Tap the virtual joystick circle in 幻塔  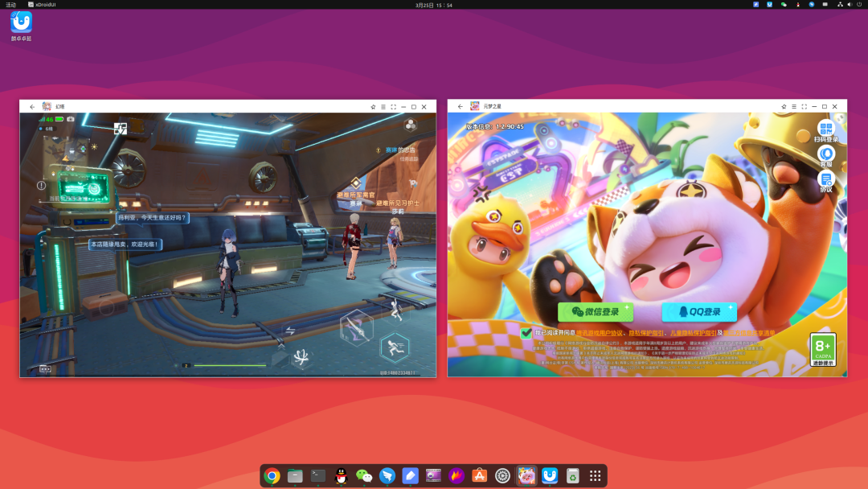pyautogui.click(x=106, y=307)
